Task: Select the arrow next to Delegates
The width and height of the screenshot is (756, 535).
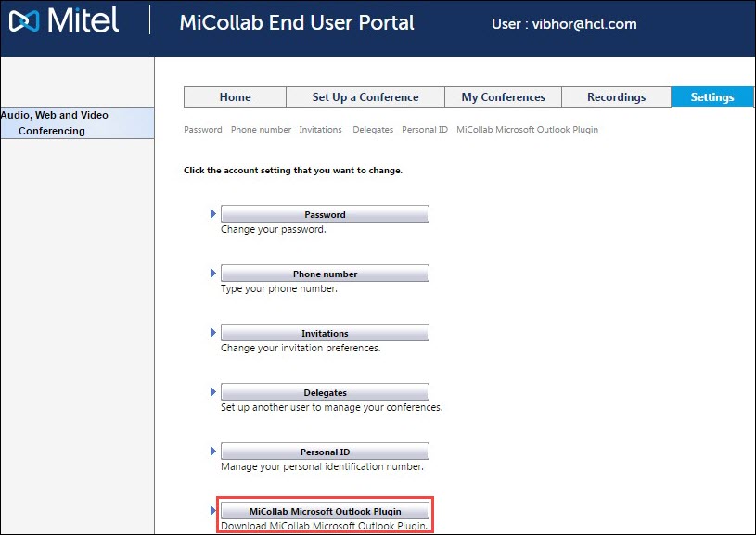Action: pyautogui.click(x=212, y=391)
